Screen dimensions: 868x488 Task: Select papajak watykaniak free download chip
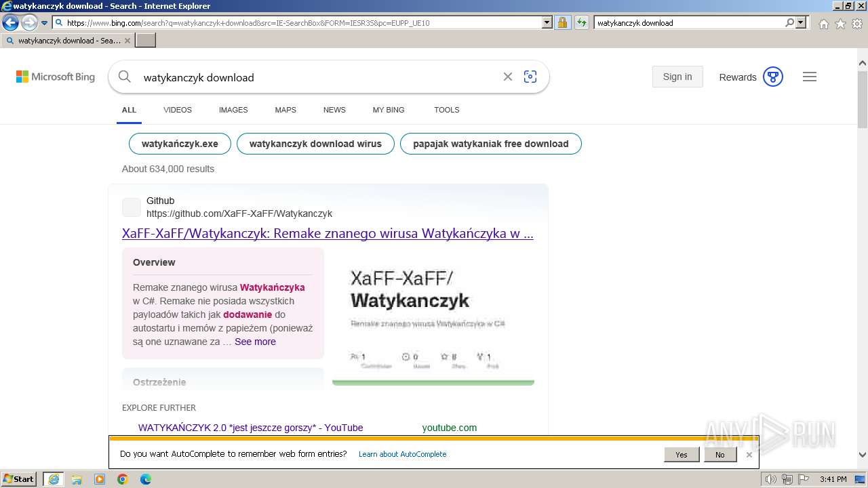[x=491, y=144]
